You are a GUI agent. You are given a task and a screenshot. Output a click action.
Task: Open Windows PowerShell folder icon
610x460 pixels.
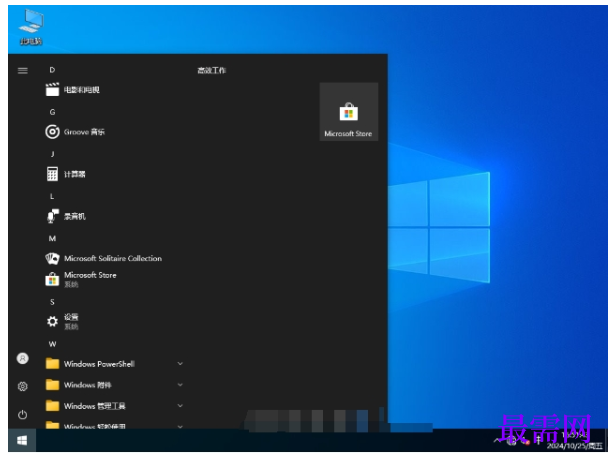click(x=52, y=363)
